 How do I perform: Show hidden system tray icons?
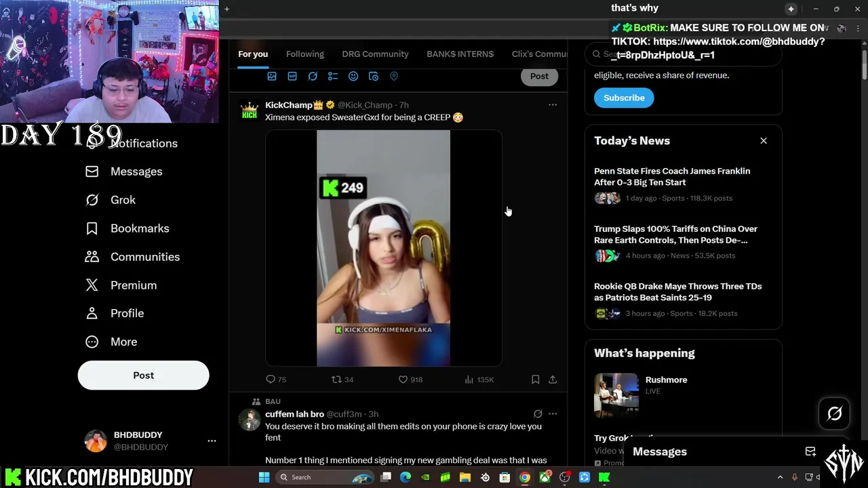tap(780, 477)
